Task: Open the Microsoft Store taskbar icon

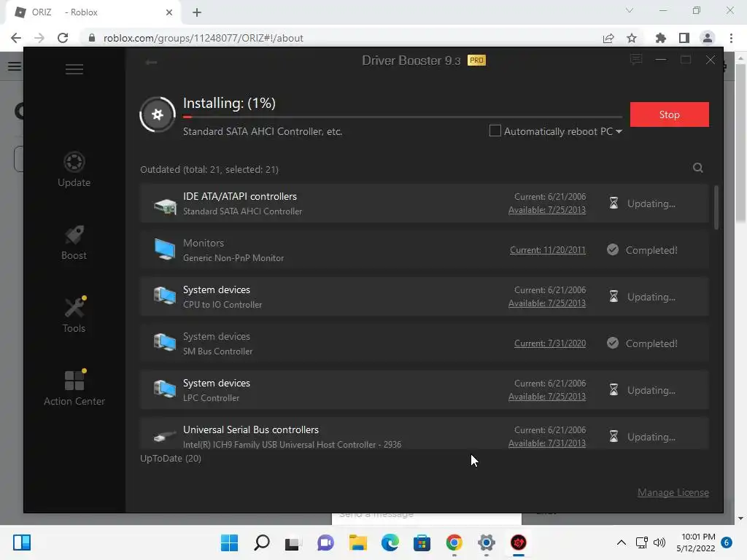Action: point(422,542)
